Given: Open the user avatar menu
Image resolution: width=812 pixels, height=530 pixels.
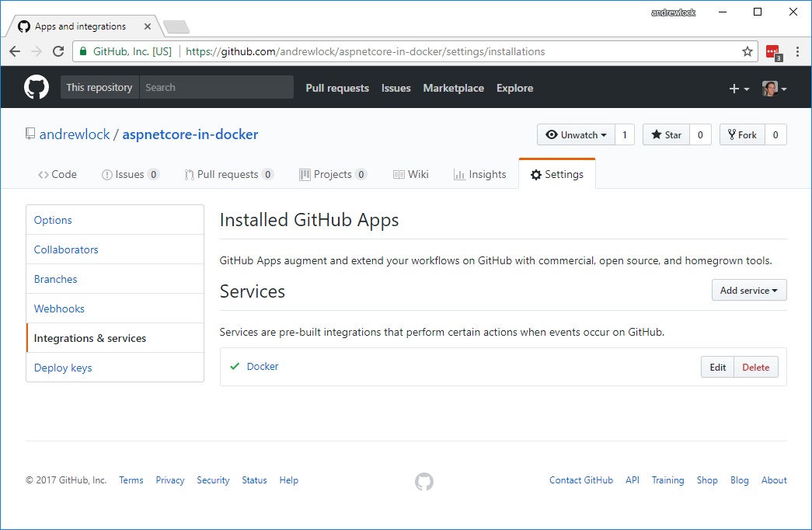Looking at the screenshot, I should tap(774, 89).
